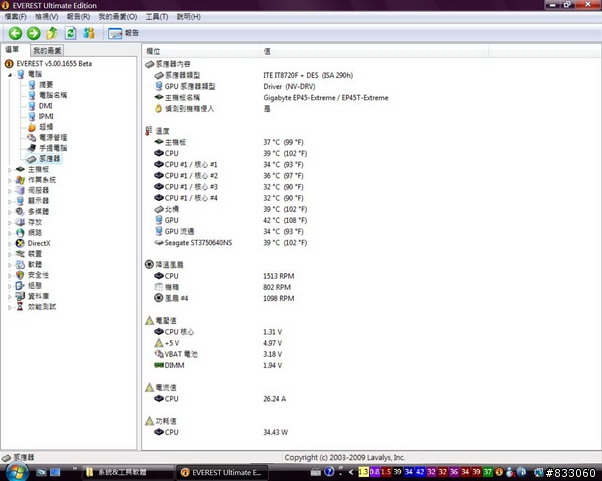Open the users/favorites toolbar icon
The image size is (602, 481).
[89, 33]
